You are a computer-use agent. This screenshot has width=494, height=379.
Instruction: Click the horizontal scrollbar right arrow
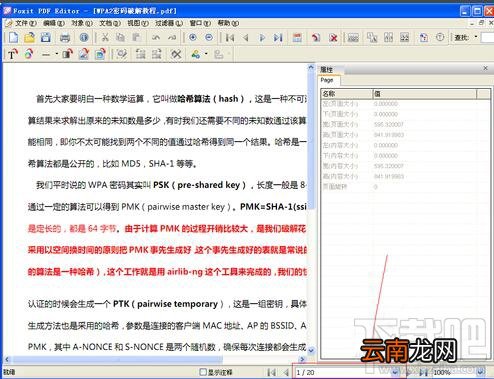[302, 359]
